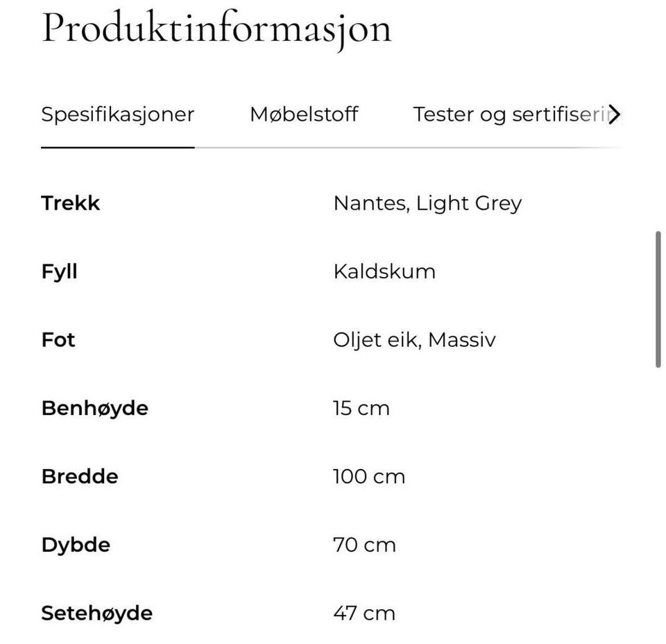Select the Dybde label
The width and height of the screenshot is (666, 644).
[x=76, y=544]
